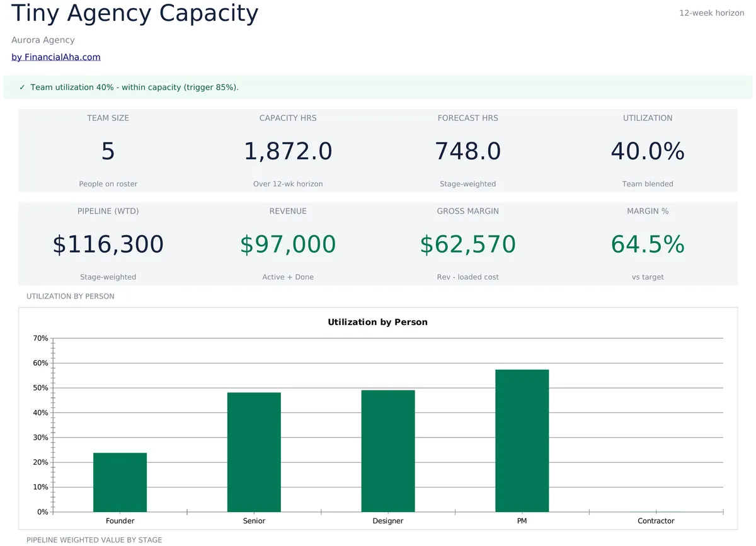The height and width of the screenshot is (546, 756).
Task: Click the Team blended caption
Action: tap(648, 184)
